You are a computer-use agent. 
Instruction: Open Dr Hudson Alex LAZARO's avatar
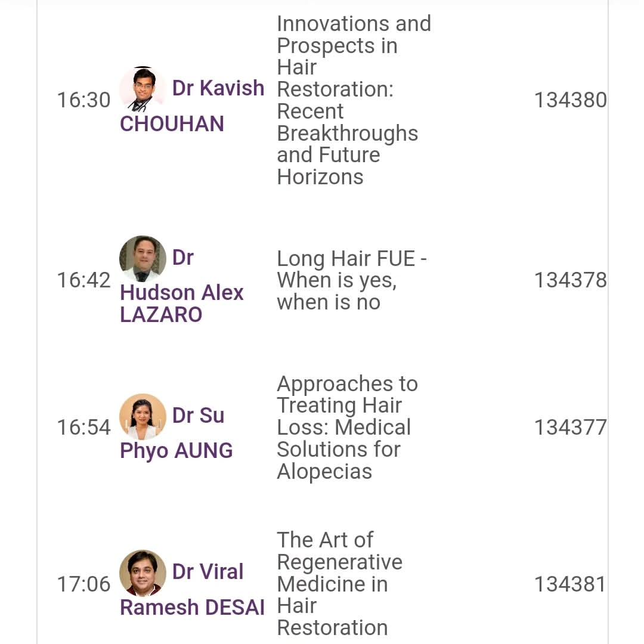[x=143, y=259]
